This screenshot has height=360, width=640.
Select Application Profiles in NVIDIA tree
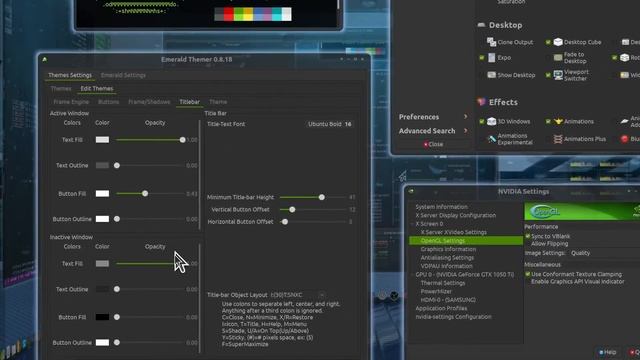pyautogui.click(x=441, y=308)
